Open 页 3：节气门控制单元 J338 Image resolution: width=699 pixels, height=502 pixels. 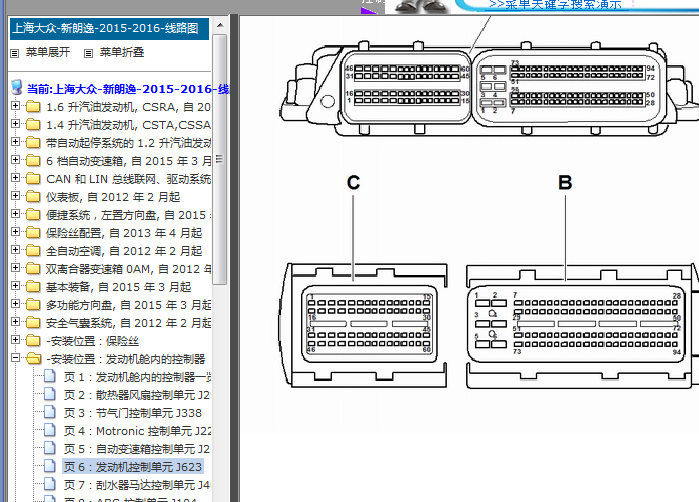coord(133,413)
